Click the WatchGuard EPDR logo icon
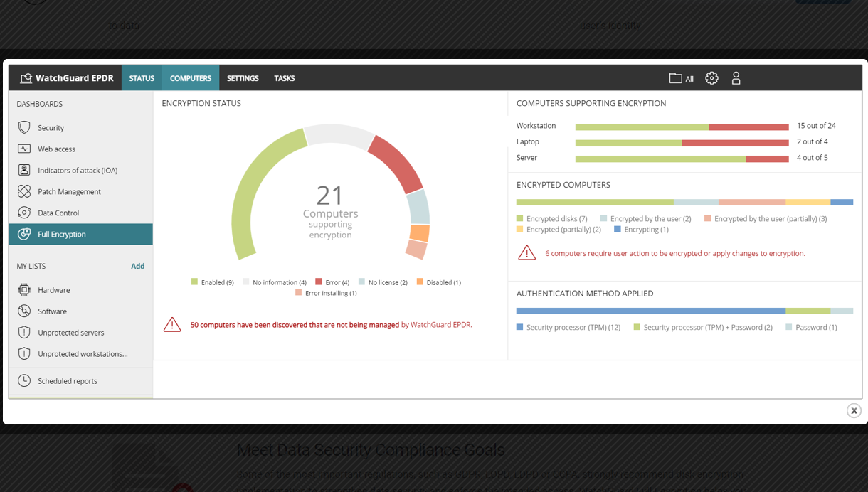This screenshot has width=868, height=492. 26,78
